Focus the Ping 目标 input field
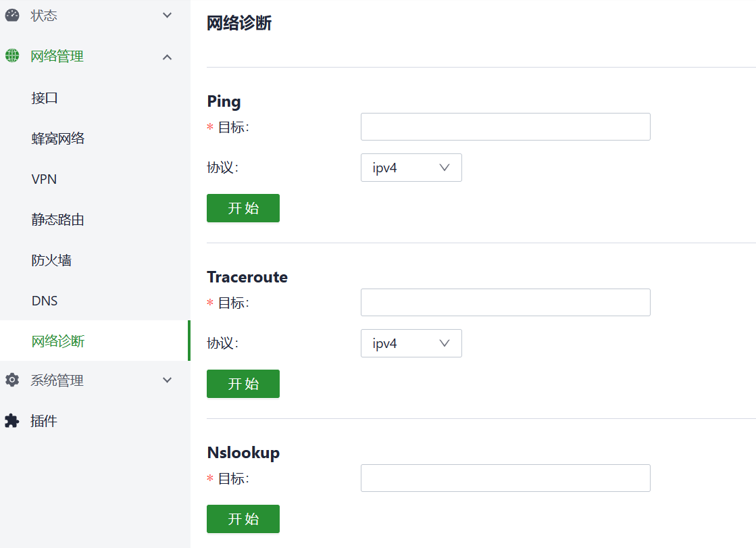Viewport: 756px width, 548px height. coord(505,127)
